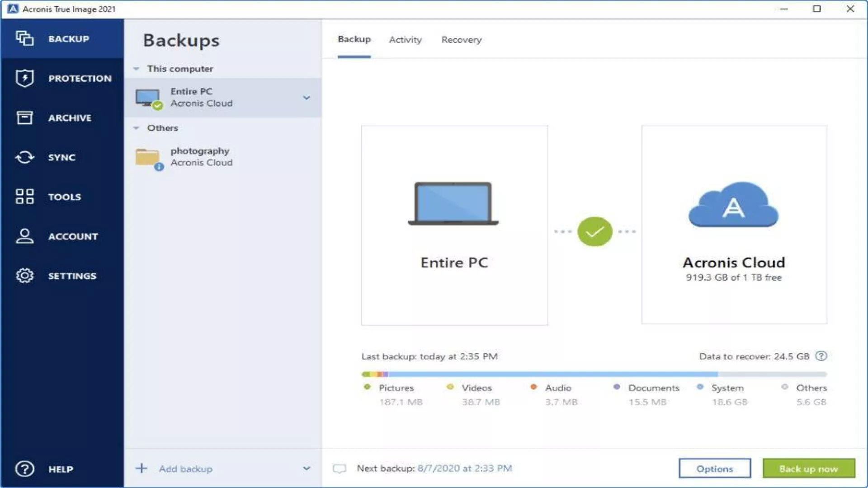Click the backup data size usage bar

594,374
